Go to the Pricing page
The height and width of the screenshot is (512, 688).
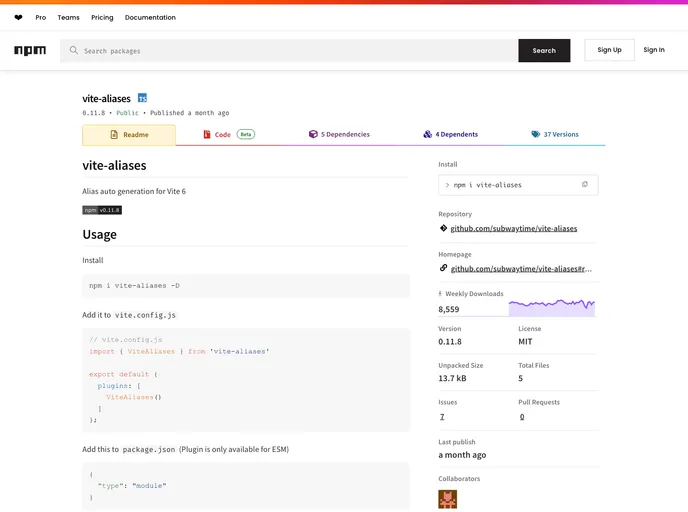point(102,18)
